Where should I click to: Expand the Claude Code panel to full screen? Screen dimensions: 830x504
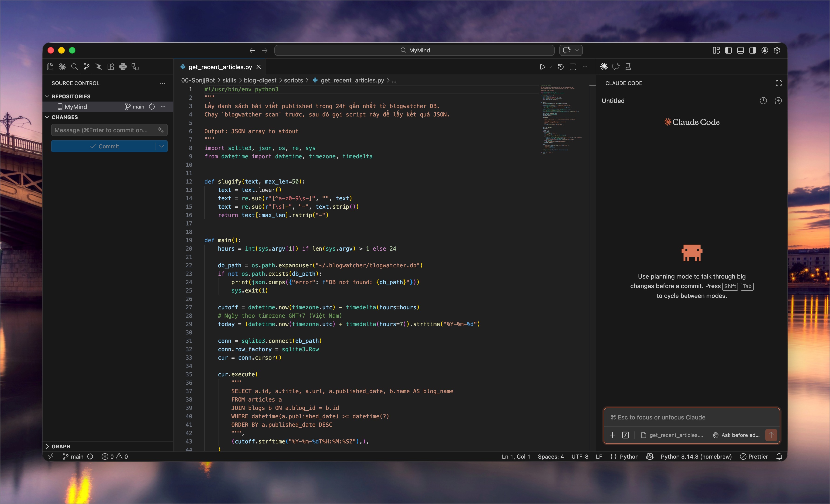(x=779, y=83)
